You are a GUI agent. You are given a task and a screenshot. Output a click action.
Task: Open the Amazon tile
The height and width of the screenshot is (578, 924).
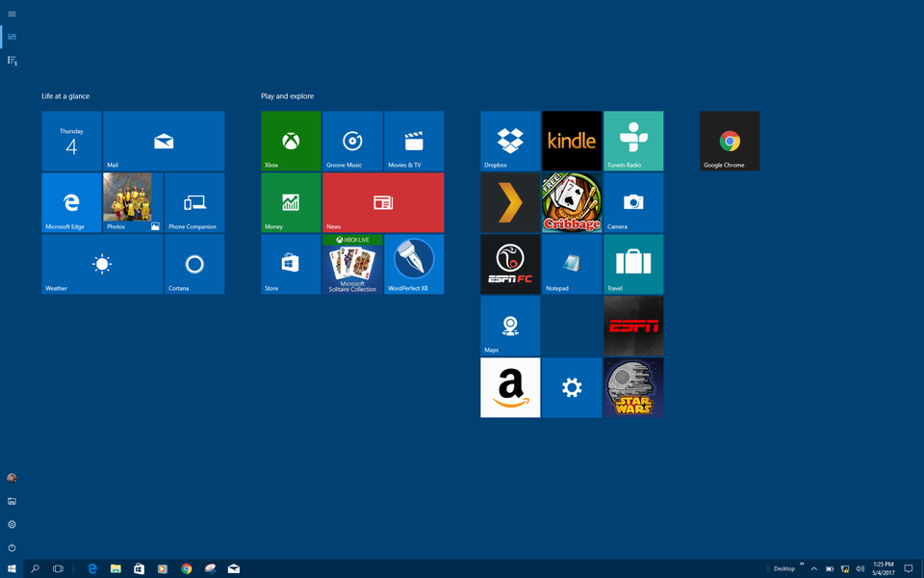[x=510, y=387]
